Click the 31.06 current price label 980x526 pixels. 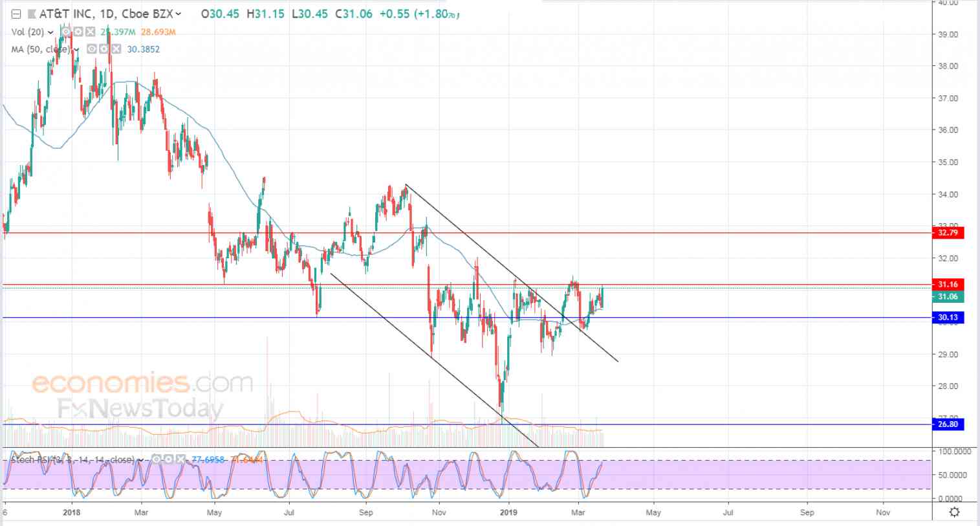(948, 297)
